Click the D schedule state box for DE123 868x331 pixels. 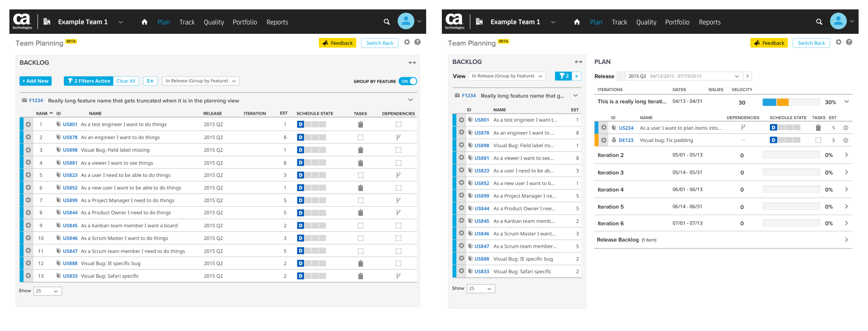coord(773,140)
